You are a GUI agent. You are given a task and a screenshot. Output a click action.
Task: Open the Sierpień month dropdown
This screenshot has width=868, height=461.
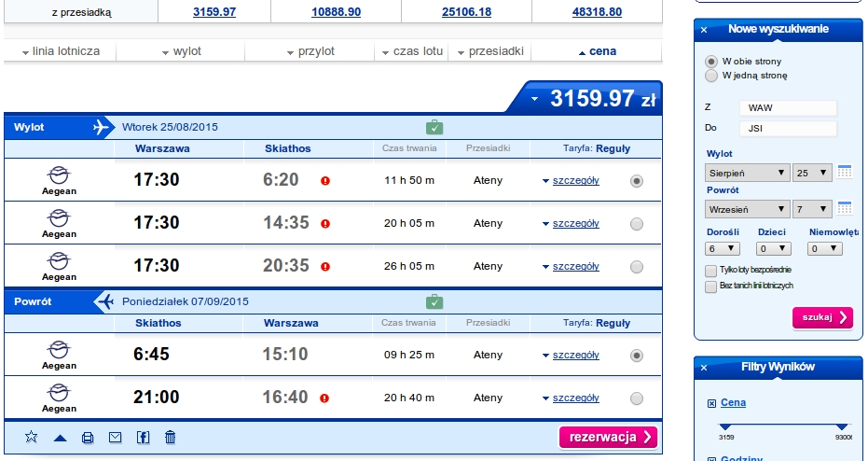click(747, 173)
